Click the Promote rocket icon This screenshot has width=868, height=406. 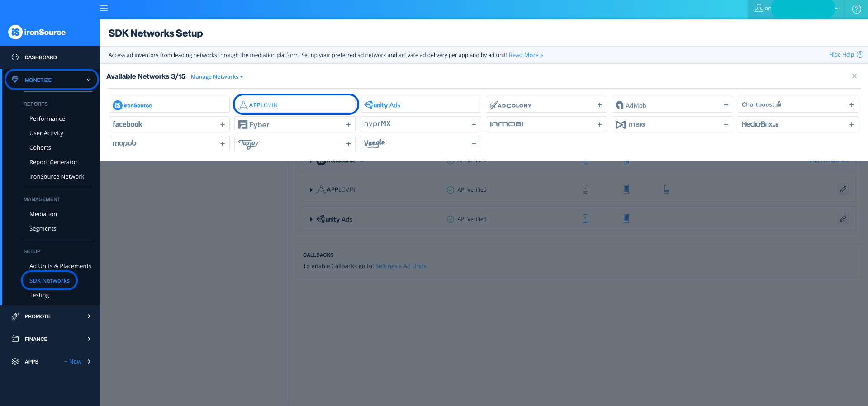pyautogui.click(x=15, y=316)
